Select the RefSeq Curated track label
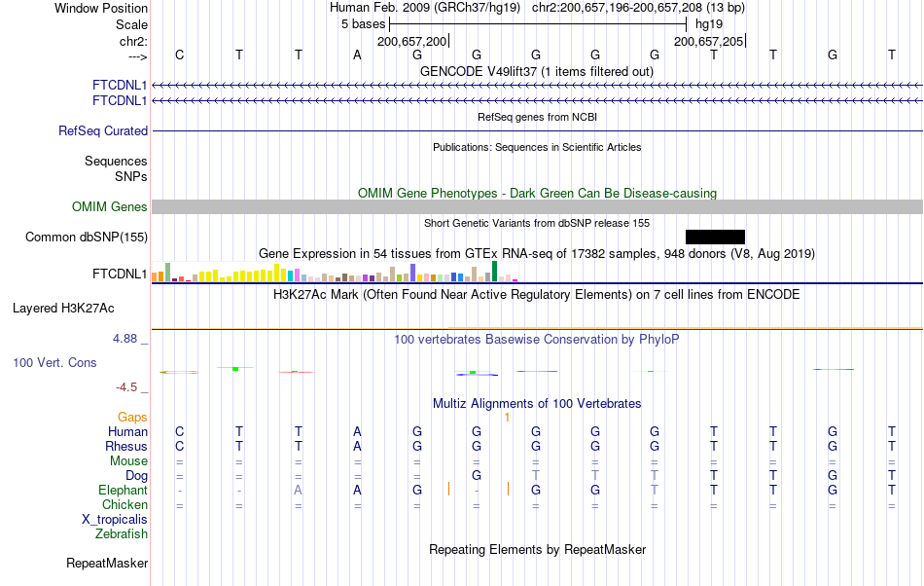924x586 pixels. click(102, 130)
